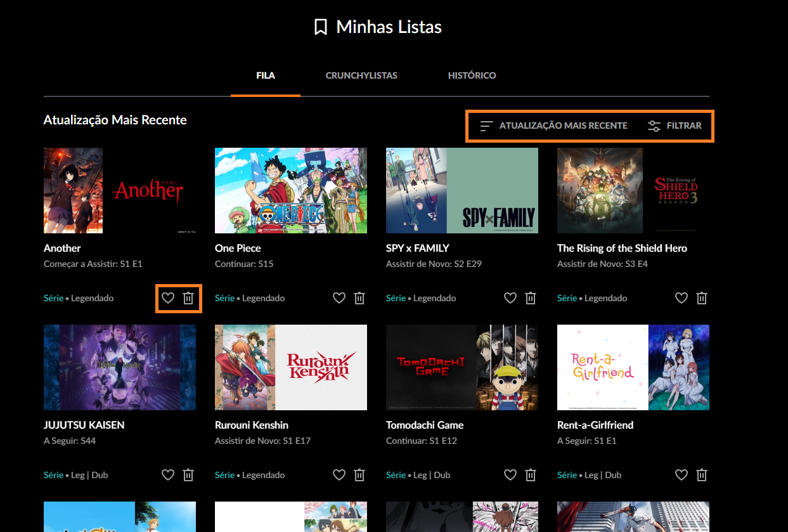Remove Tomodachi Game with trash icon
The image size is (788, 532).
coord(531,475)
